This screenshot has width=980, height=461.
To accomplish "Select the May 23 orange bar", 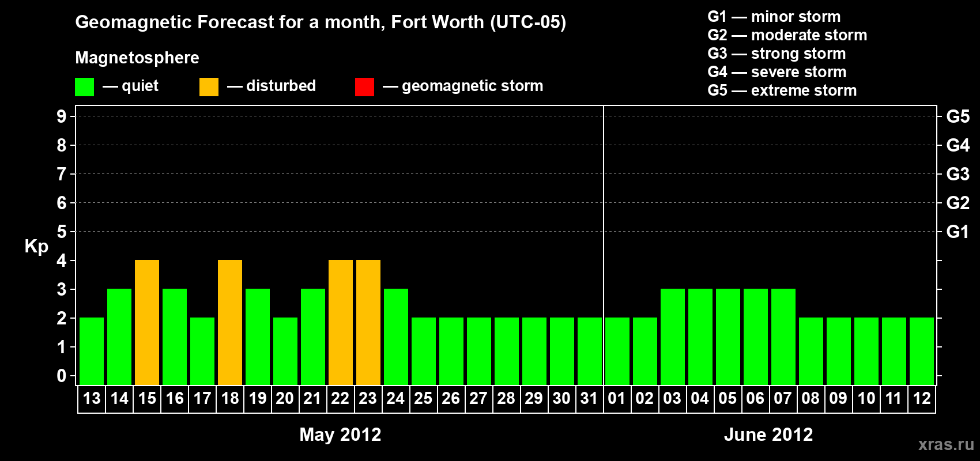I will coord(368,323).
